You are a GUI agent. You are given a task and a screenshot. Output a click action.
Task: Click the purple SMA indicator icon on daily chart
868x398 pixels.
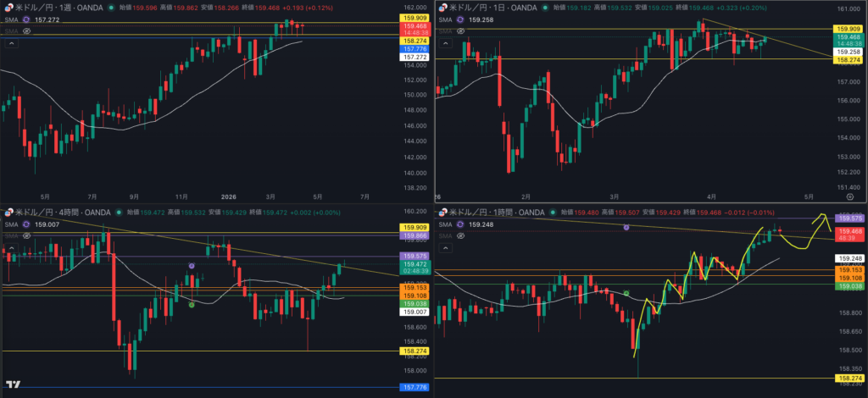point(460,19)
